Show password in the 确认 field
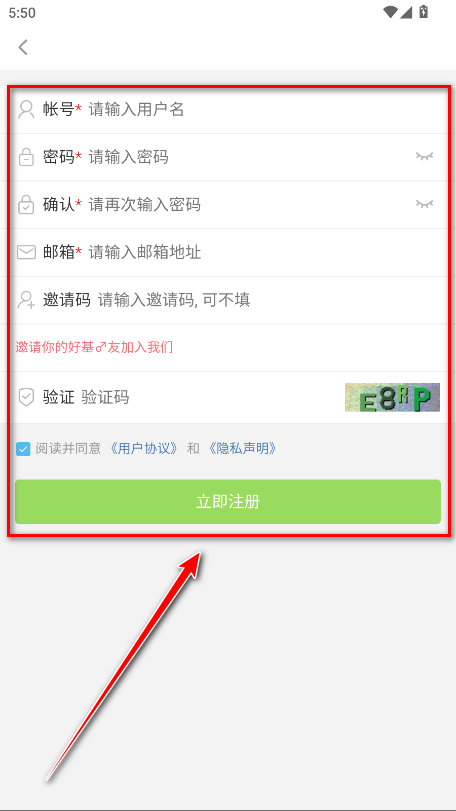This screenshot has width=456, height=811. [x=424, y=204]
